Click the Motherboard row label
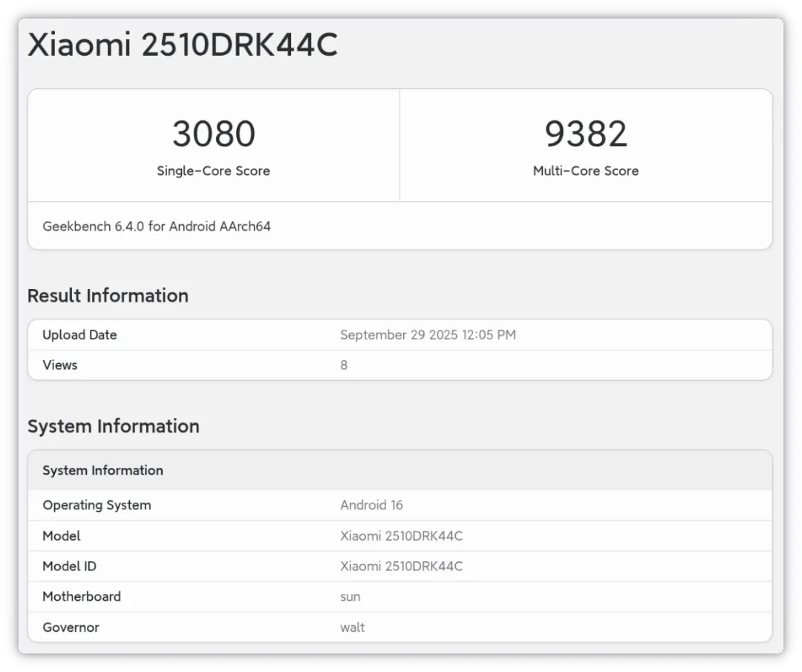 (82, 597)
